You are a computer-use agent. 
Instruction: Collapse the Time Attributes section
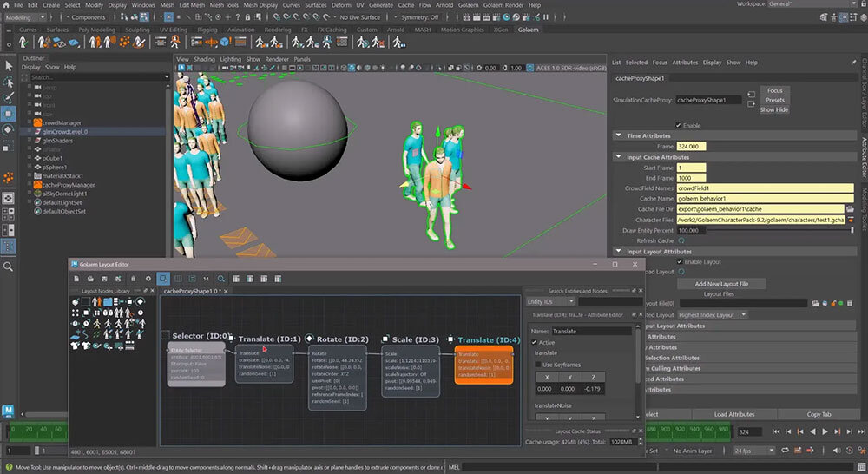pyautogui.click(x=618, y=135)
